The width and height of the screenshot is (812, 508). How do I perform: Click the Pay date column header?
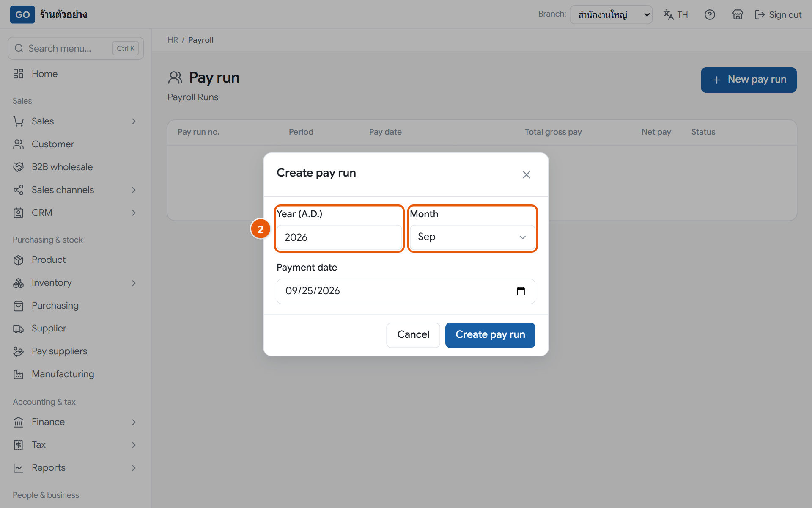coord(385,132)
